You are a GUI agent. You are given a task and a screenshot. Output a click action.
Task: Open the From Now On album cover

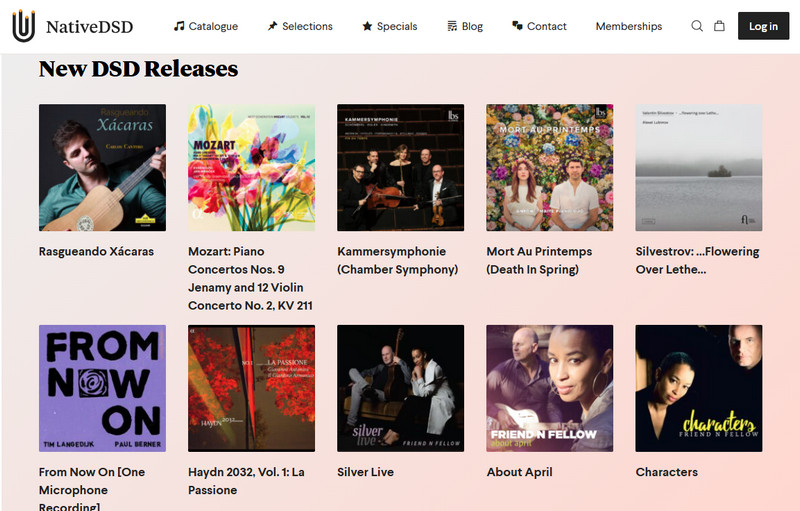point(103,388)
